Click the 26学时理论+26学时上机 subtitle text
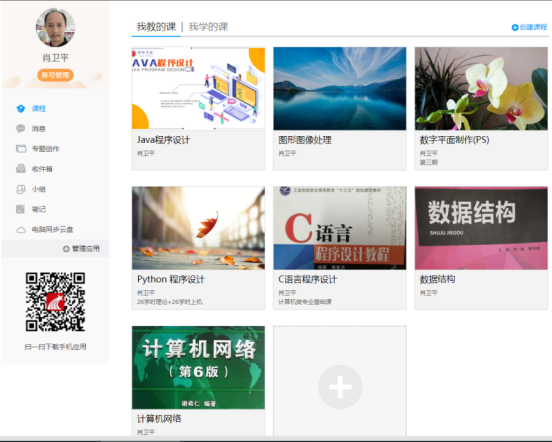This screenshot has height=442, width=552. click(170, 302)
